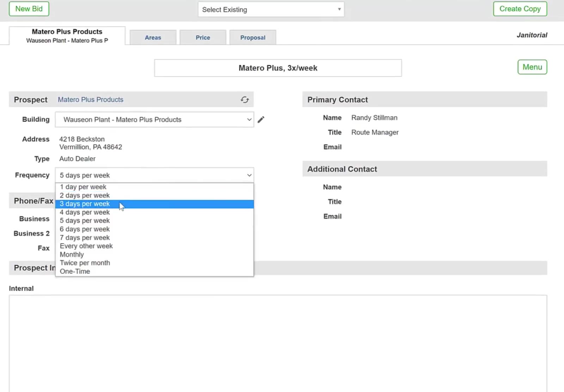
Task: Select the Matero Plus Products tab
Action: [x=67, y=36]
